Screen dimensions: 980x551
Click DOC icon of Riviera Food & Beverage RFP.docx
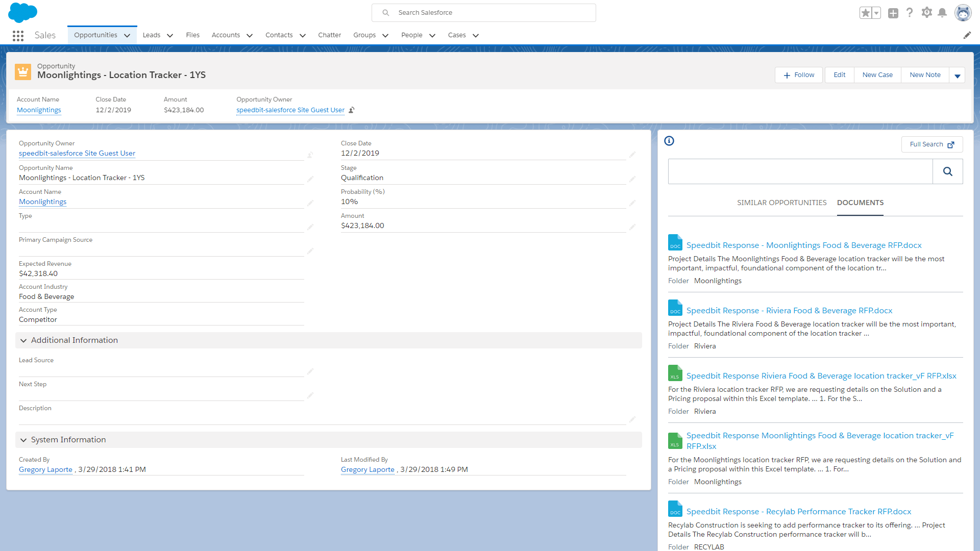tap(675, 308)
